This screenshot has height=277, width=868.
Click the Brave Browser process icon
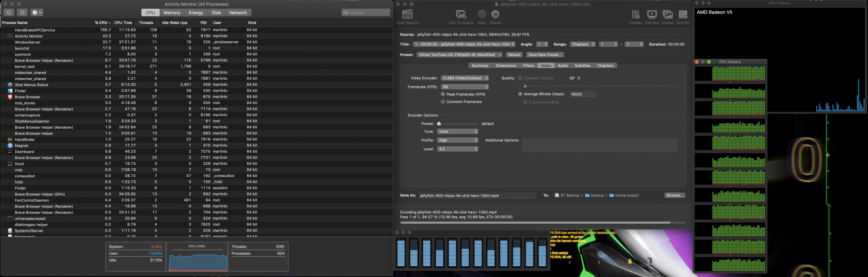click(x=10, y=97)
